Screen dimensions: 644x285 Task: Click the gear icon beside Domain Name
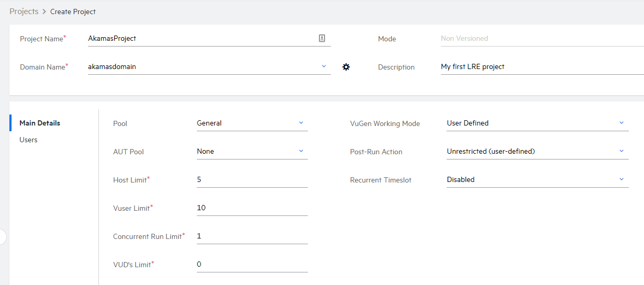tap(346, 67)
